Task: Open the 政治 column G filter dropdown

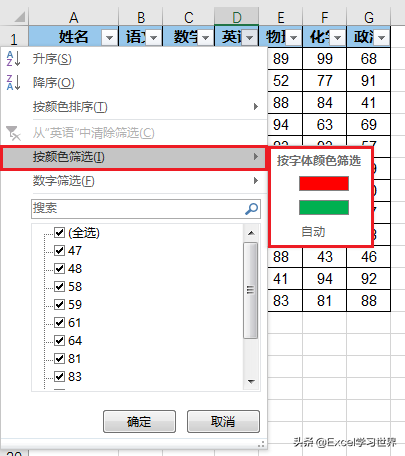Action: tap(382, 38)
